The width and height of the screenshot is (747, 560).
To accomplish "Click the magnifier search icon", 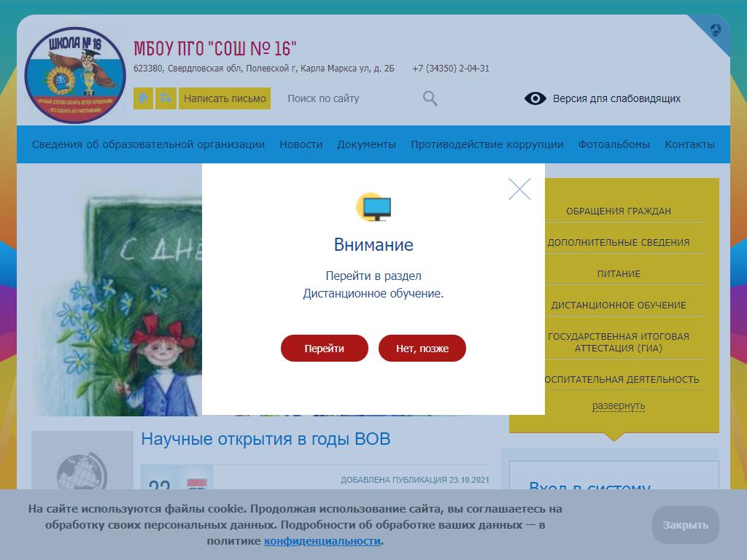I will (430, 98).
